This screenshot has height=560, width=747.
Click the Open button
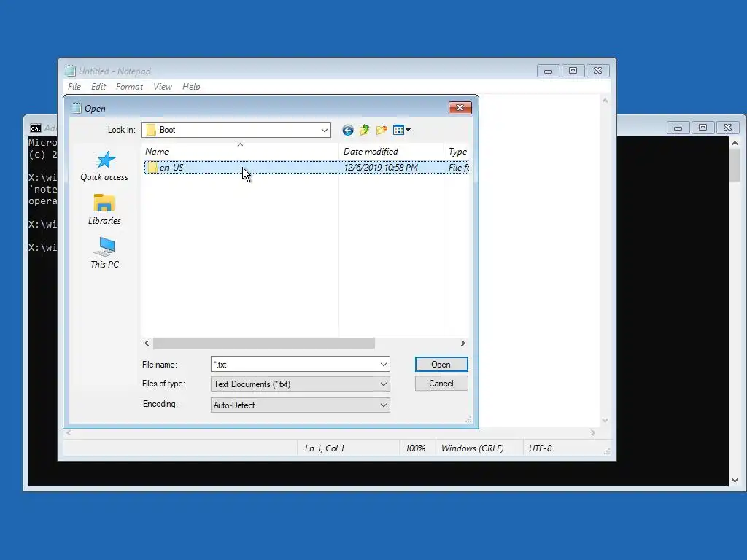point(441,365)
